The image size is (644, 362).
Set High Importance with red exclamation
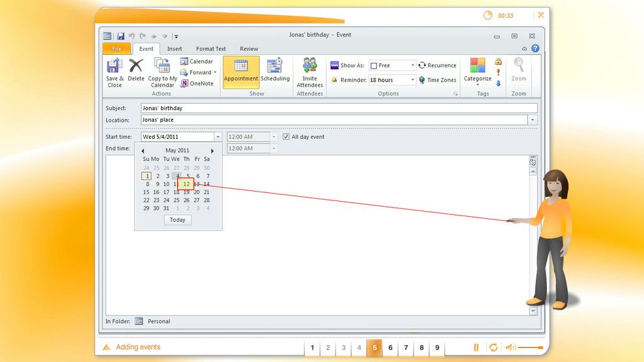tap(498, 72)
